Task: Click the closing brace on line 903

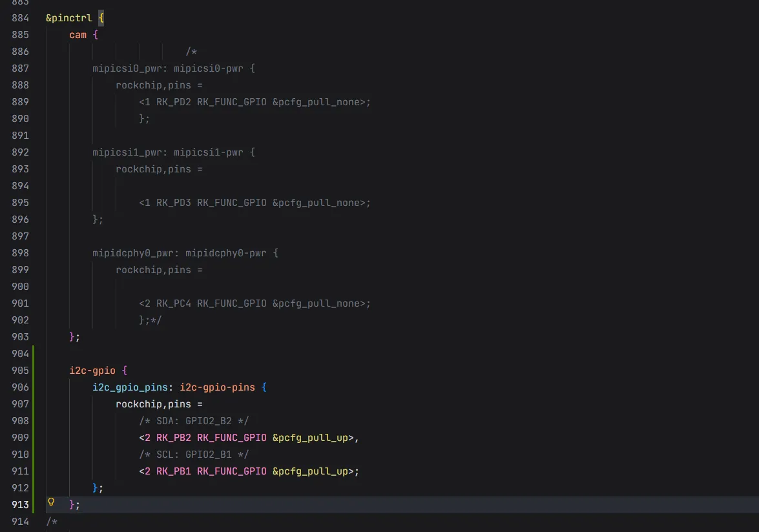Action: (x=72, y=337)
